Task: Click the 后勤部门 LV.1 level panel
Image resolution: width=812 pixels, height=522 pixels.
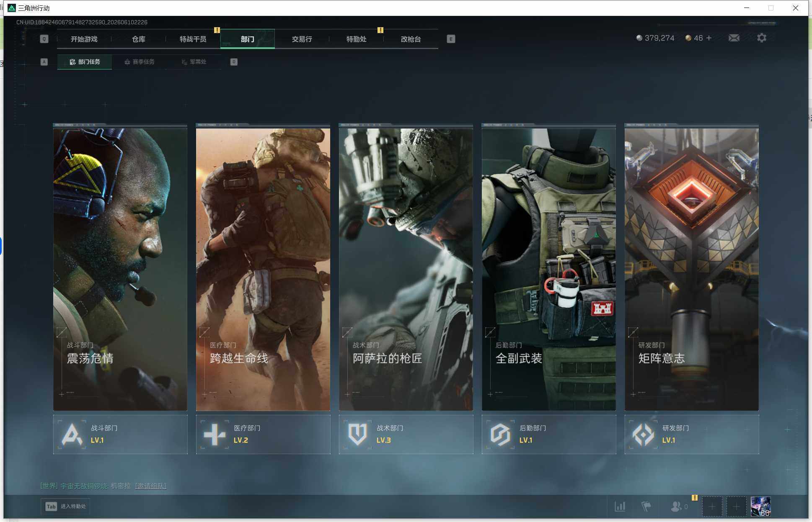Action: [549, 435]
